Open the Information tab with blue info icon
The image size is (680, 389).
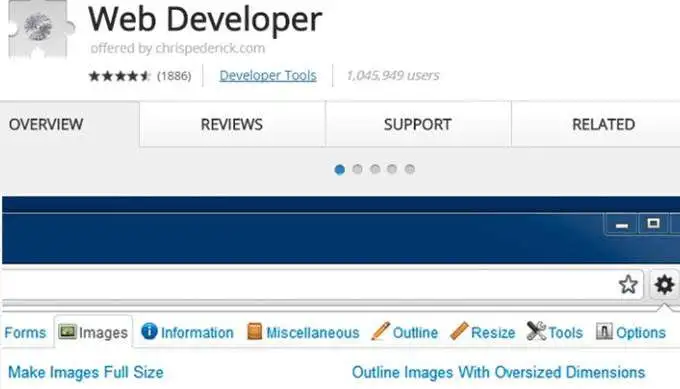pyautogui.click(x=149, y=331)
